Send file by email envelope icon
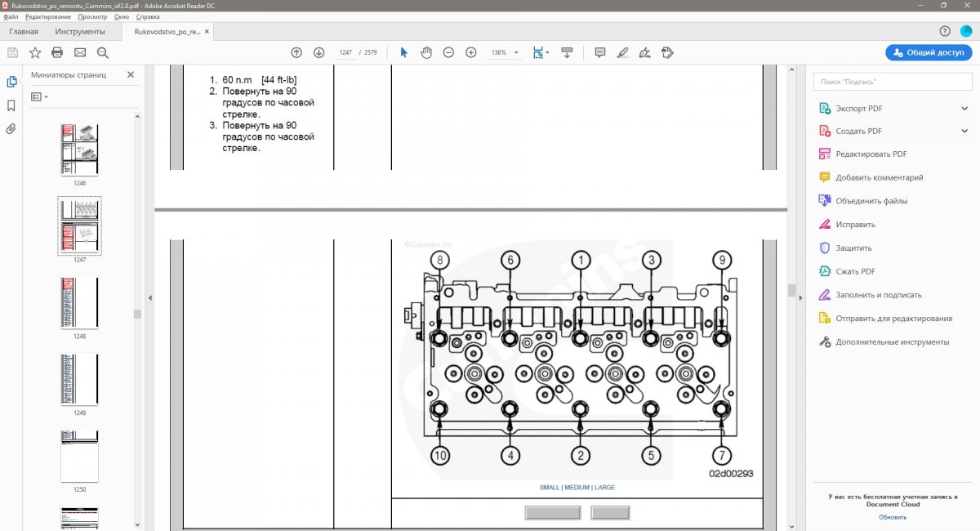The height and width of the screenshot is (531, 980). tap(80, 52)
